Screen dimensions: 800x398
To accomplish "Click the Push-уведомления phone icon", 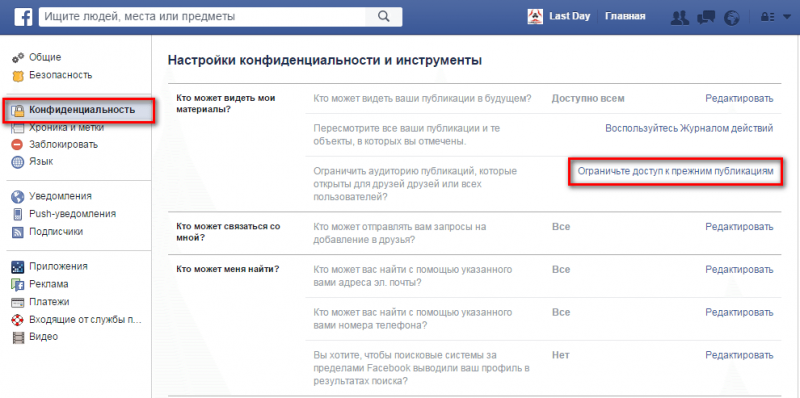I will (18, 214).
